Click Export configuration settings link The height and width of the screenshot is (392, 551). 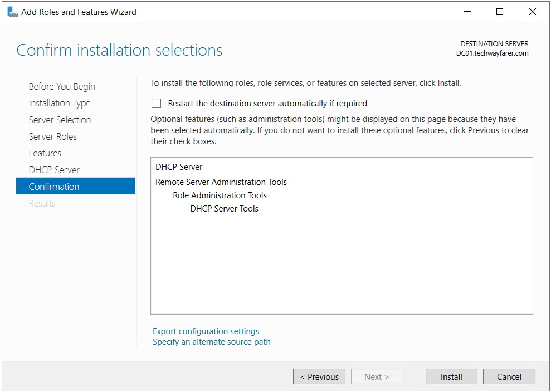[206, 331]
